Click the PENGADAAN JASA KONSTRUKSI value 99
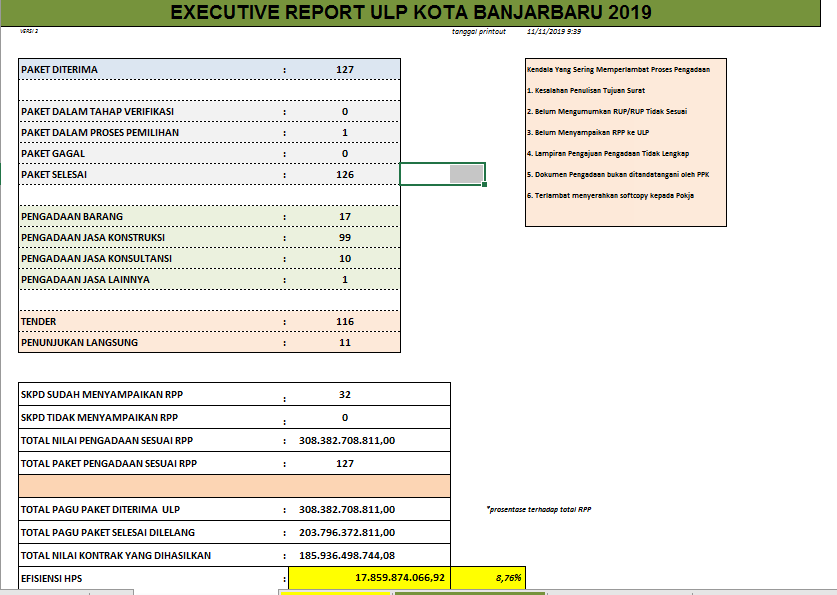Image resolution: width=837 pixels, height=595 pixels. [x=345, y=237]
